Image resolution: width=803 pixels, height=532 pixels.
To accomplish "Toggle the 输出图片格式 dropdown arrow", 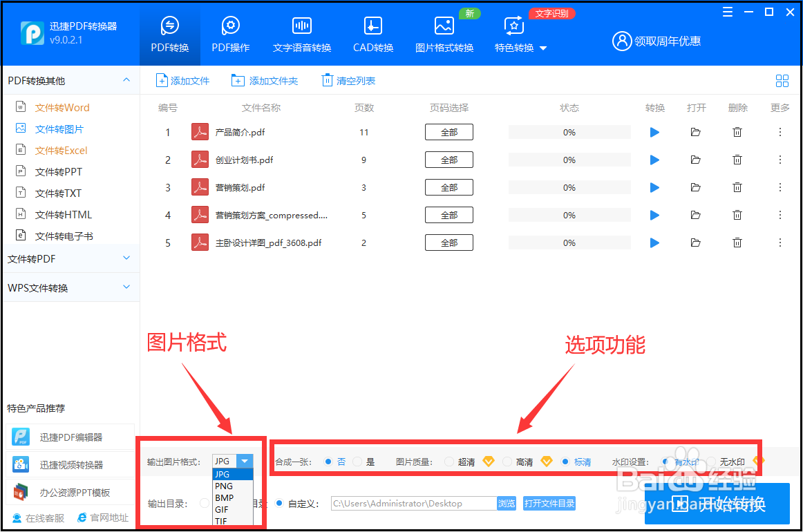I will click(x=245, y=462).
